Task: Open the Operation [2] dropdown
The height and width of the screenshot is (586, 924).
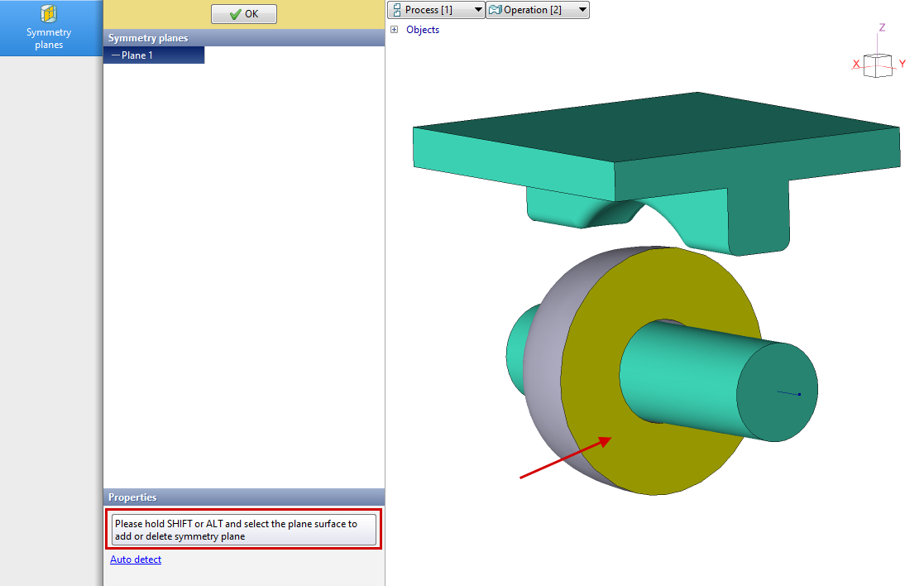Action: pyautogui.click(x=537, y=10)
